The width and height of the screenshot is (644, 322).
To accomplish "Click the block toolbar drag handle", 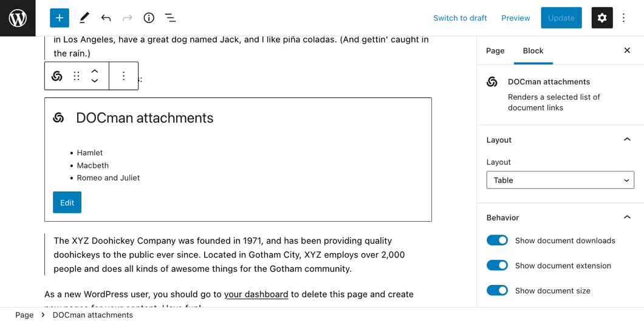I will [x=77, y=76].
